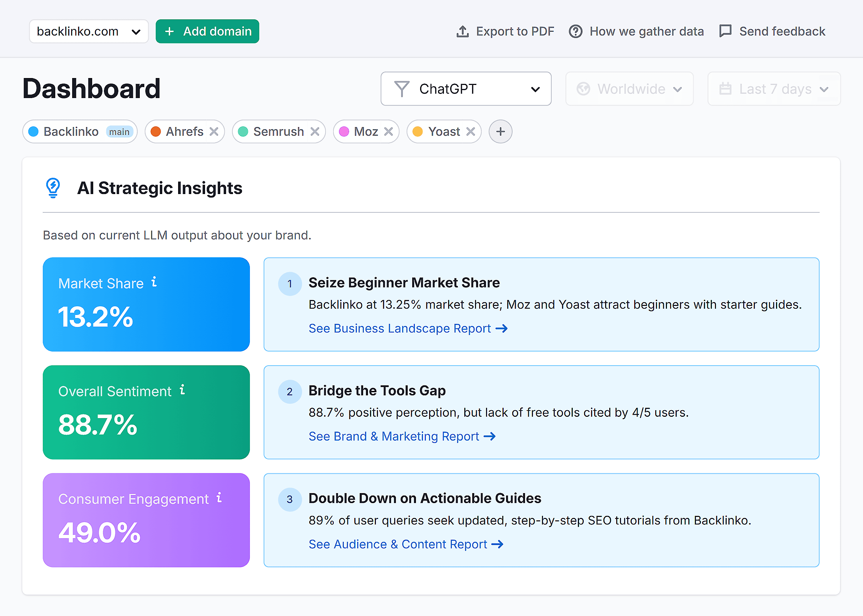Click the main badge on Backlinko chip
Image resolution: width=863 pixels, height=616 pixels.
(x=119, y=132)
